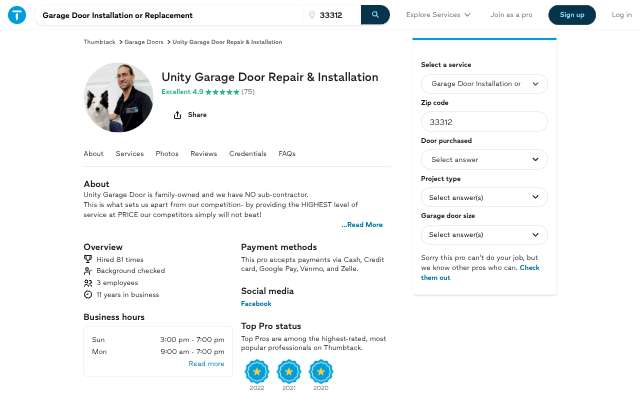Click the Unity Garage Door Repair title
640x400 pixels.
[x=270, y=77]
